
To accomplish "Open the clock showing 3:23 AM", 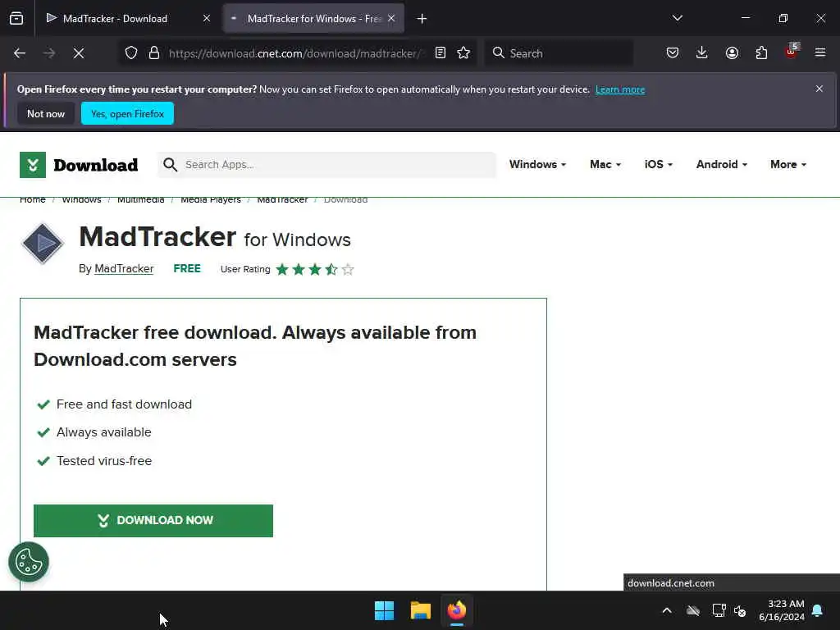I will (x=782, y=610).
